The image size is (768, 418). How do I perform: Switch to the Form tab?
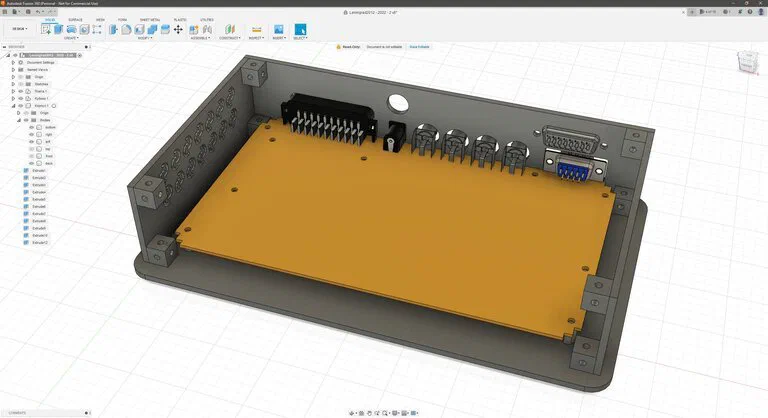click(122, 20)
